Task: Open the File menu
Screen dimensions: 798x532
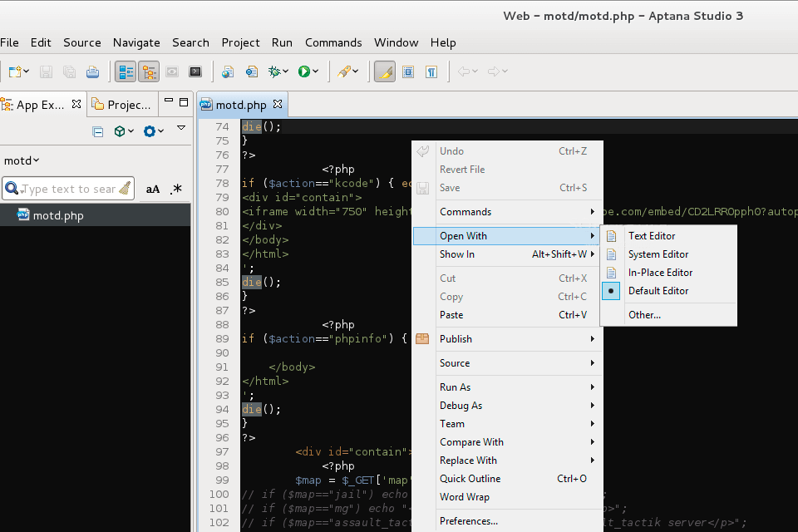Action: click(9, 42)
